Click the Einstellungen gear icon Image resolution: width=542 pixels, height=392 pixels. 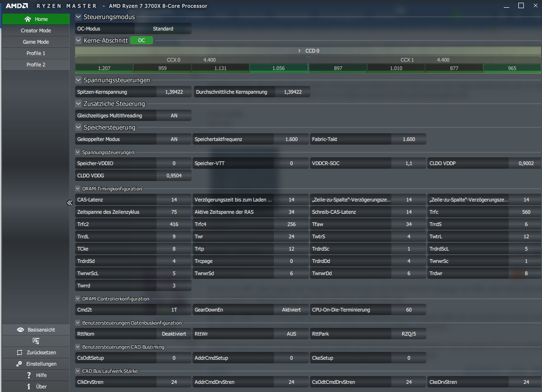click(19, 364)
